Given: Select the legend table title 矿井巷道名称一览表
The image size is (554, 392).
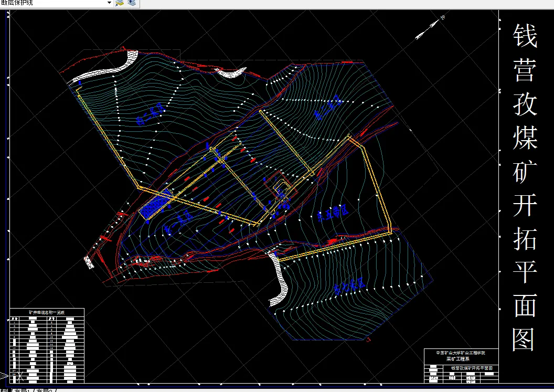Looking at the screenshot, I should click(x=47, y=312).
